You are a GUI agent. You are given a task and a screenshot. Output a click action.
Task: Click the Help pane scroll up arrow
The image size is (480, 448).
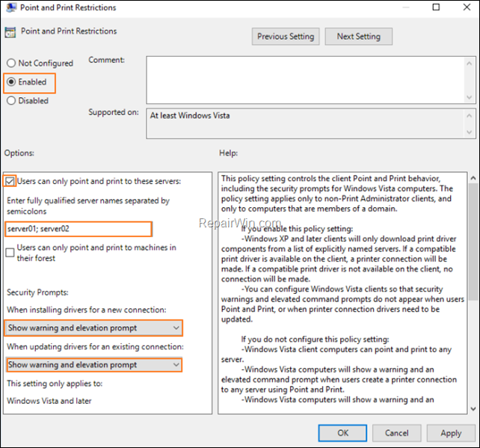[x=473, y=178]
